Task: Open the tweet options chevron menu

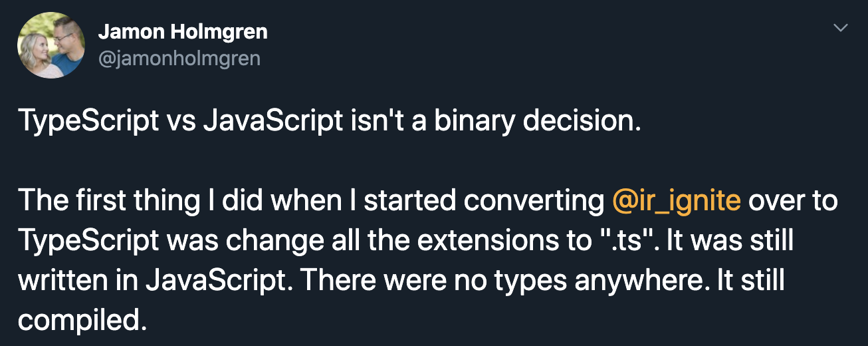Action: click(x=841, y=28)
